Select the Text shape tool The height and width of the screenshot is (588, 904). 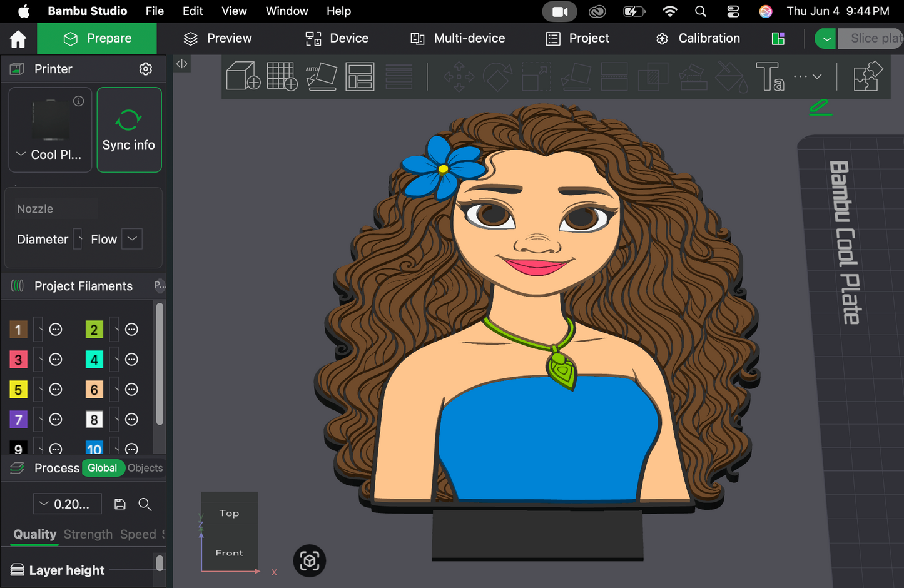point(770,76)
